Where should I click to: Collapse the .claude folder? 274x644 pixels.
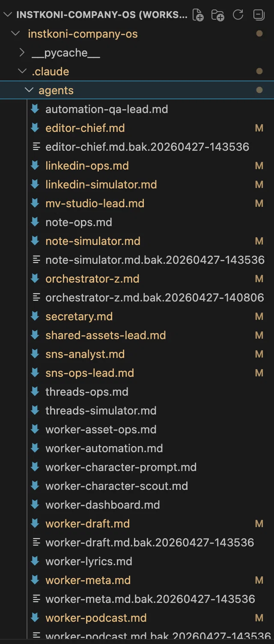(22, 72)
